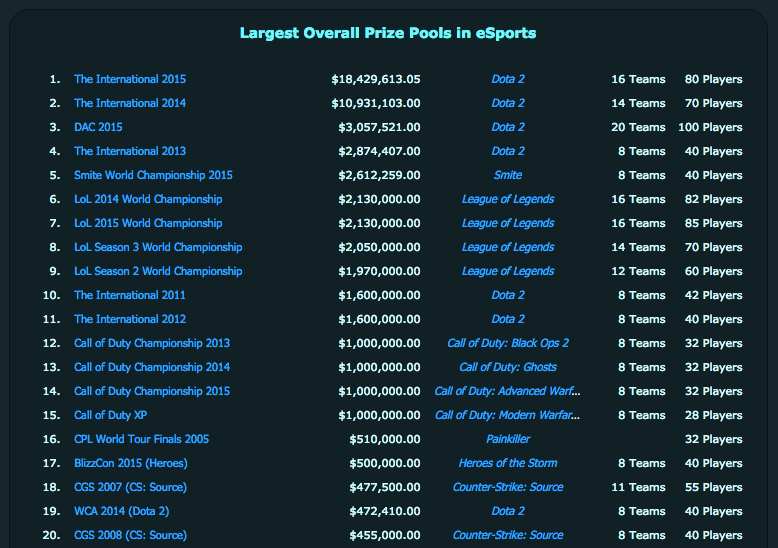Open The International 2015 tournament link
The image size is (778, 548).
point(130,79)
